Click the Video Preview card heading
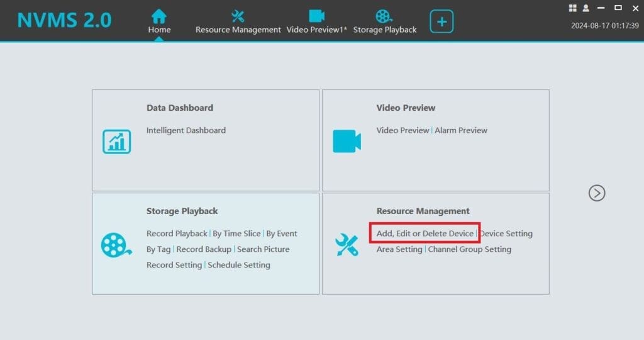 406,108
